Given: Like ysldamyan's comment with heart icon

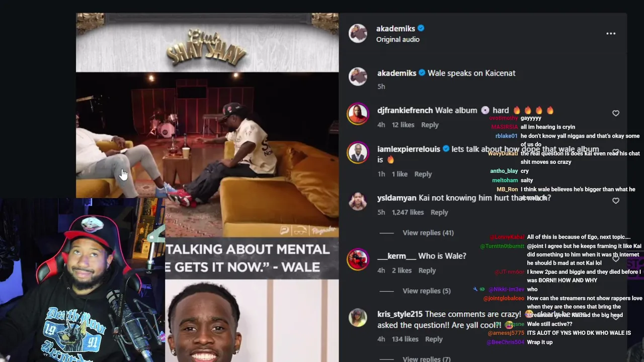Looking at the screenshot, I should [x=616, y=201].
